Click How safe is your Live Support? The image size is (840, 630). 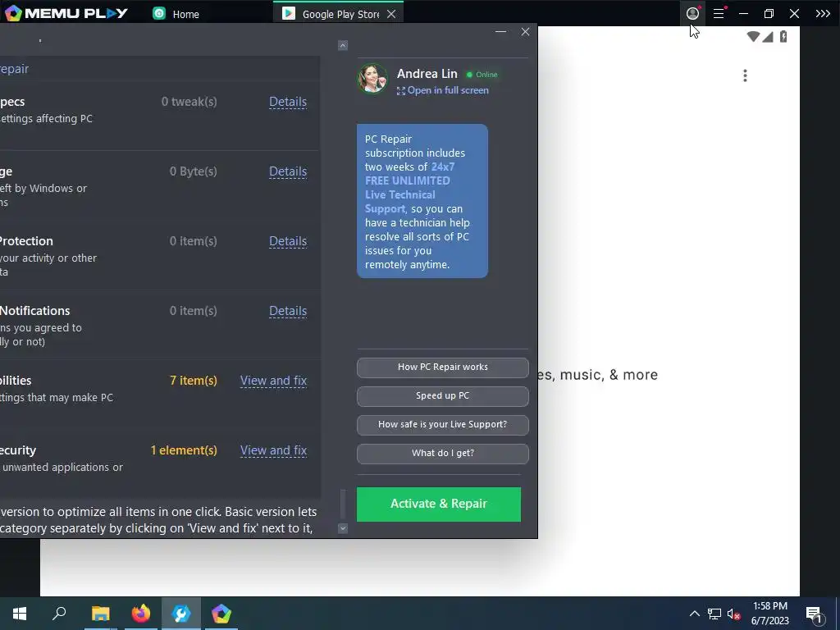pyautogui.click(x=442, y=424)
